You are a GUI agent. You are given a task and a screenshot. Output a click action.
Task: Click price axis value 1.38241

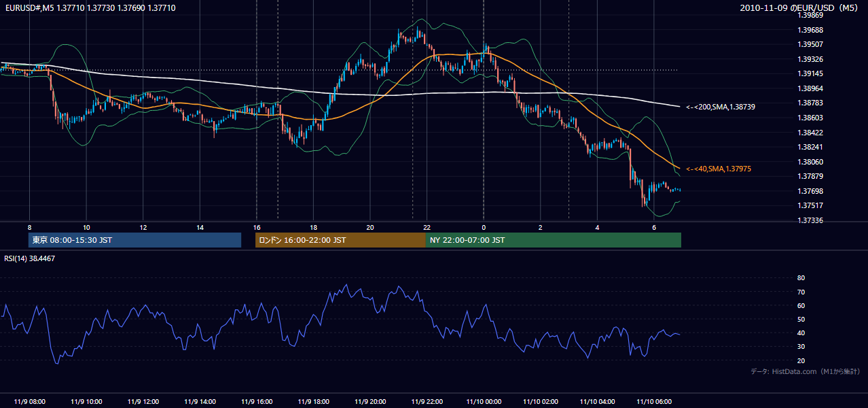point(810,147)
